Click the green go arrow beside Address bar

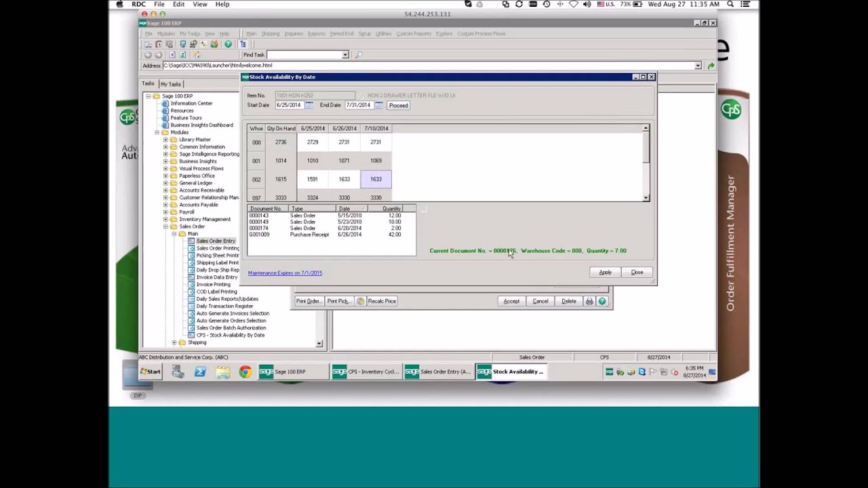711,66
